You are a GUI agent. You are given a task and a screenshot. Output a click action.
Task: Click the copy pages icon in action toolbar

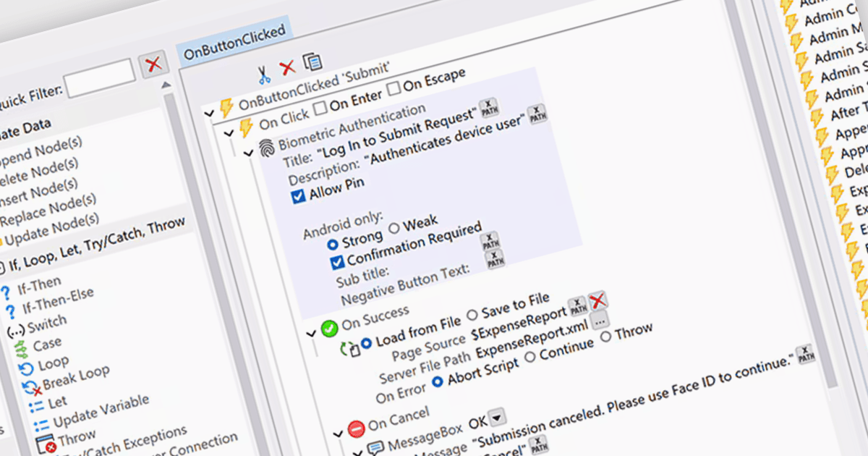click(312, 62)
